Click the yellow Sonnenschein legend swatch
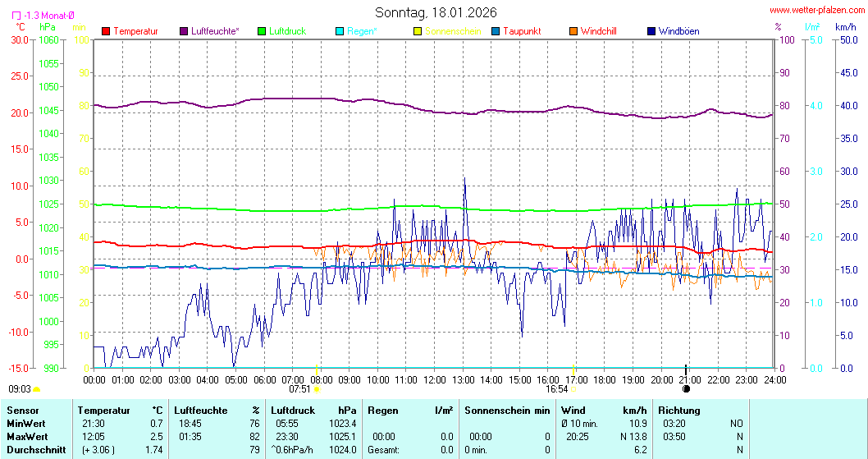 pos(418,31)
